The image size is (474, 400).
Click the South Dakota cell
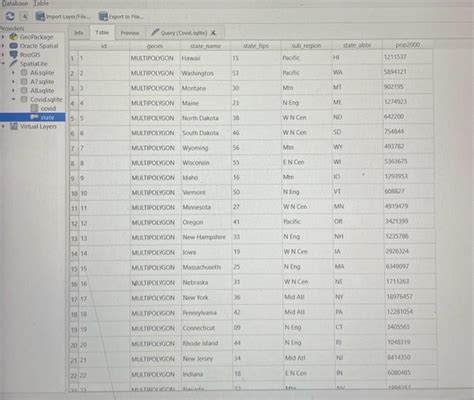pos(206,133)
